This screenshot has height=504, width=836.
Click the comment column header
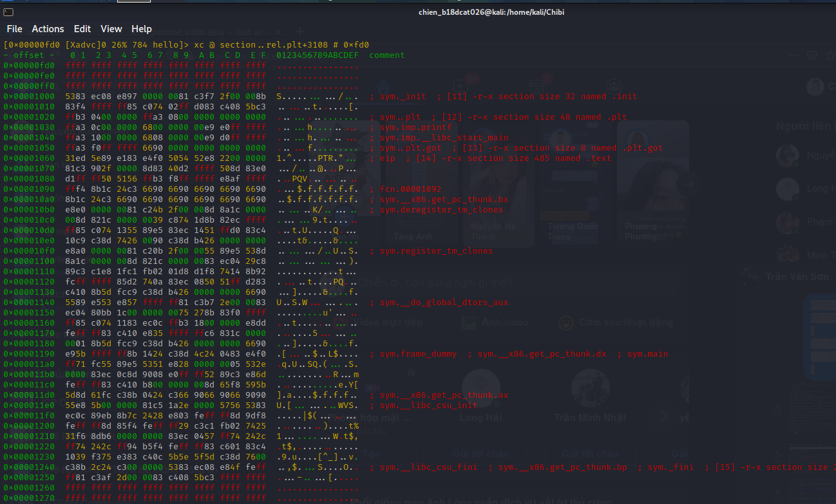tap(387, 55)
